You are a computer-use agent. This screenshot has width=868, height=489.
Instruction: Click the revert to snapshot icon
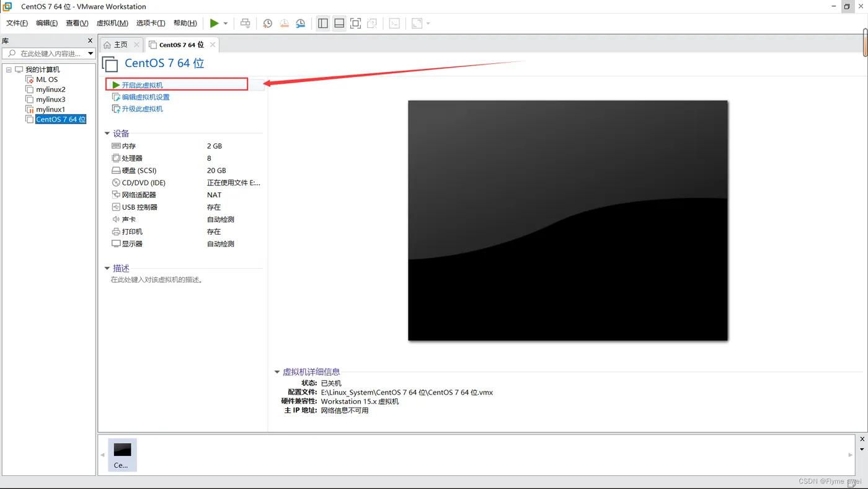[x=284, y=23]
